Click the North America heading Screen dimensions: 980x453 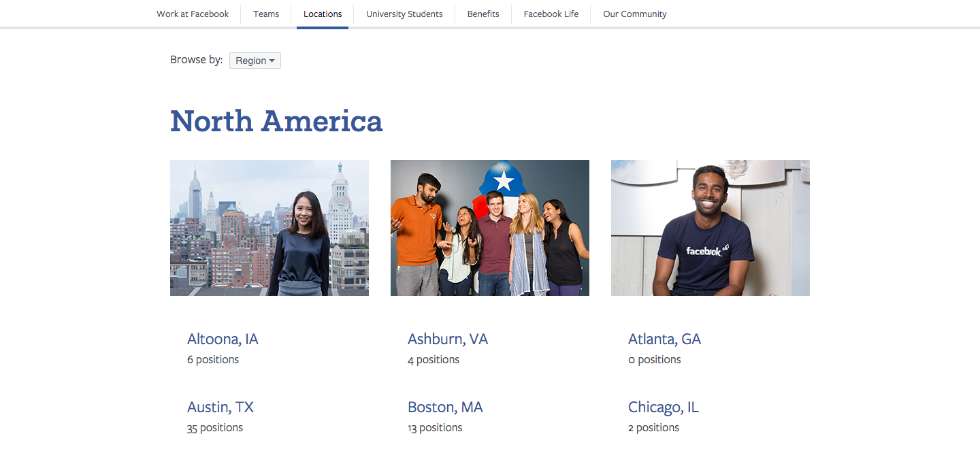[276, 121]
